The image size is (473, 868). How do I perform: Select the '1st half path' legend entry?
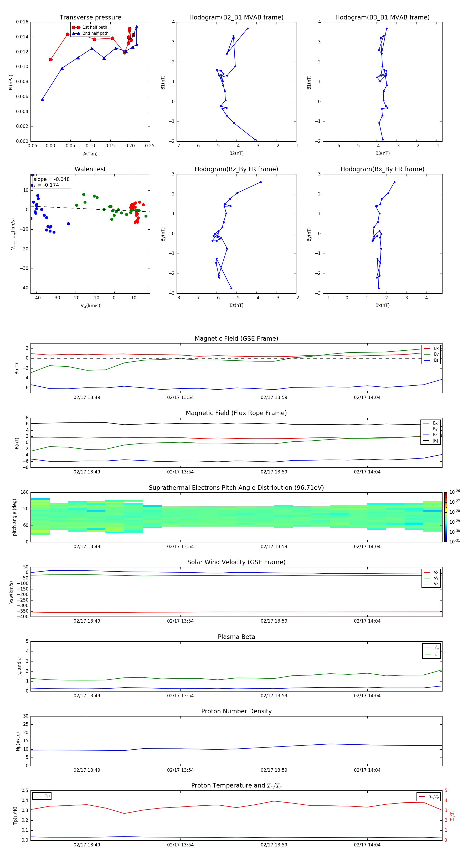pos(90,27)
